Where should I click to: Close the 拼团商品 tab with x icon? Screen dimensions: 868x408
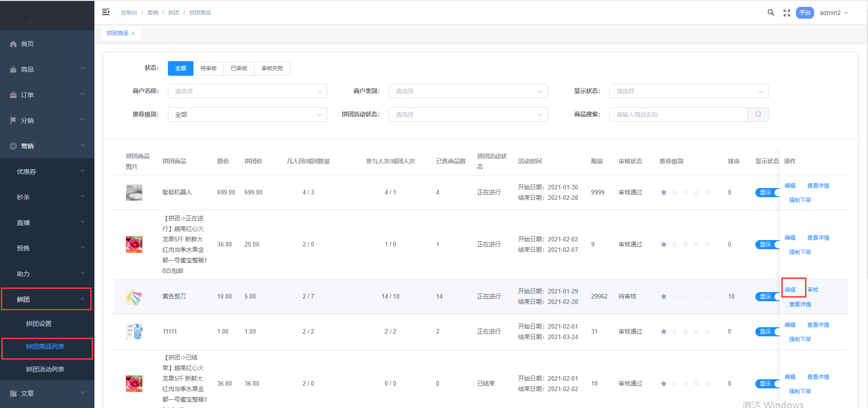(133, 34)
